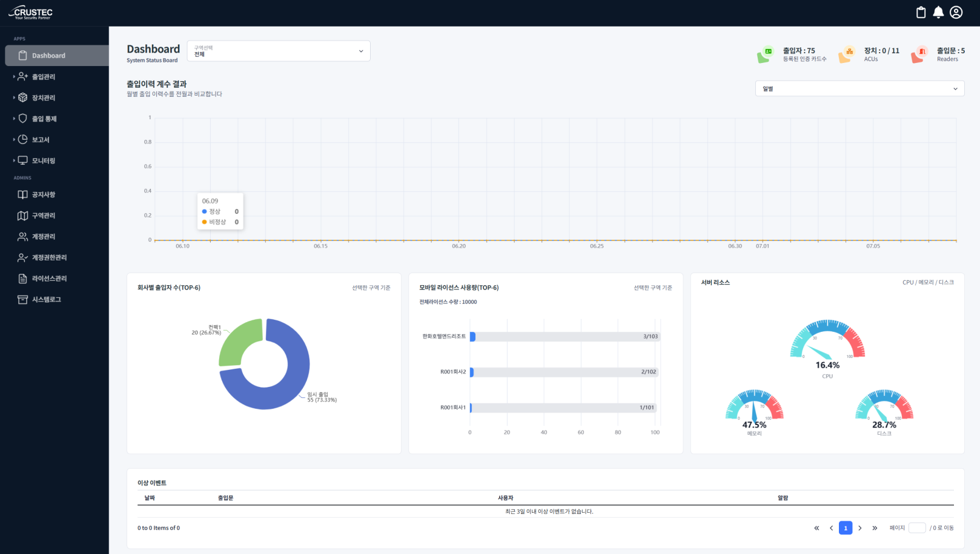The height and width of the screenshot is (554, 980).
Task: Go to last page of 이상 이벤트 table
Action: coord(875,528)
